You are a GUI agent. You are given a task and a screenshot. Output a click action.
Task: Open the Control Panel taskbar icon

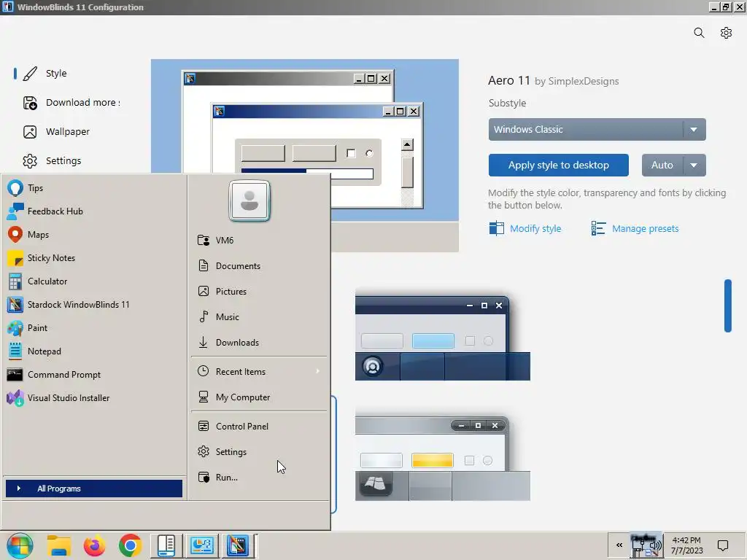pyautogui.click(x=202, y=545)
